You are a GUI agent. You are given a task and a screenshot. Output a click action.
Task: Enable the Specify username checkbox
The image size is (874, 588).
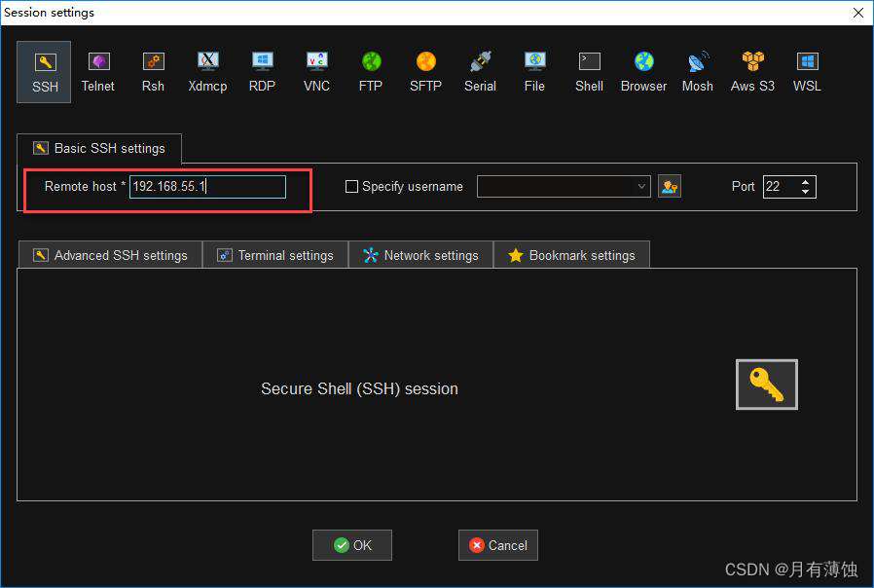pos(351,186)
